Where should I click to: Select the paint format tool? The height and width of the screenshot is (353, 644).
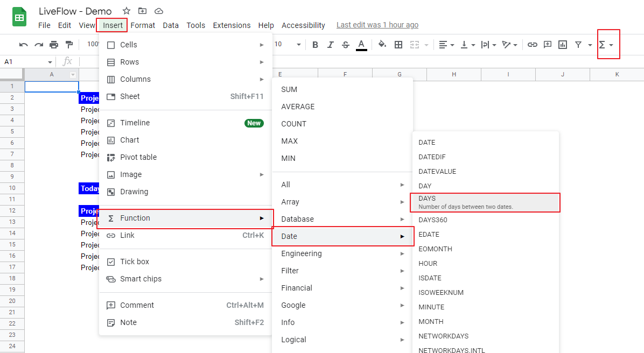pos(69,45)
